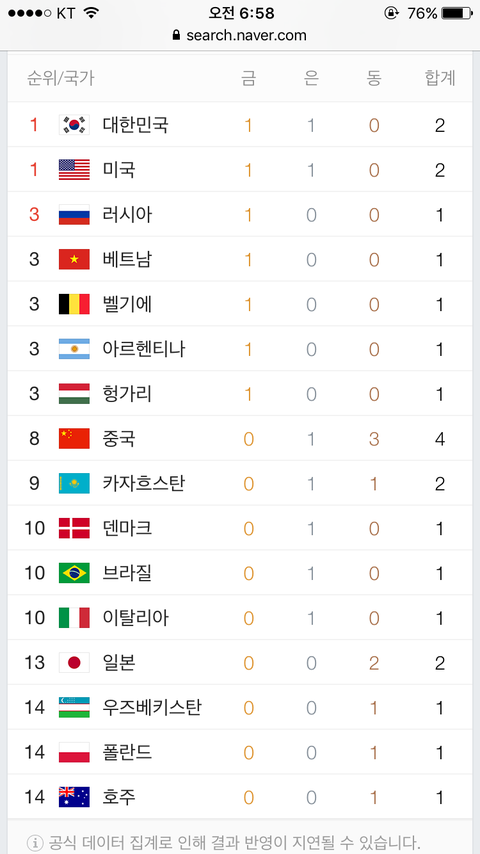Viewport: 480px width, 854px height.
Task: Tap the United States flag icon
Action: tap(74, 170)
